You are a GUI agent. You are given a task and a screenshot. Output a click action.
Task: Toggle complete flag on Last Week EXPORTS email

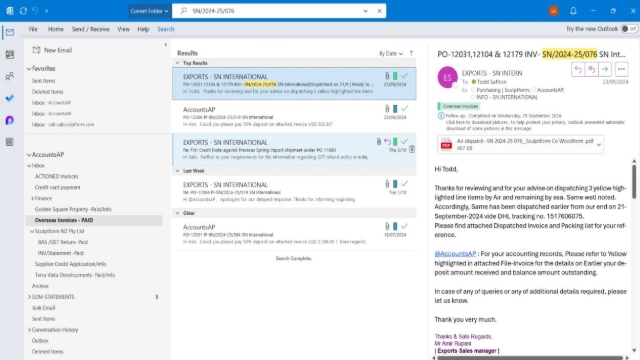[x=404, y=184]
